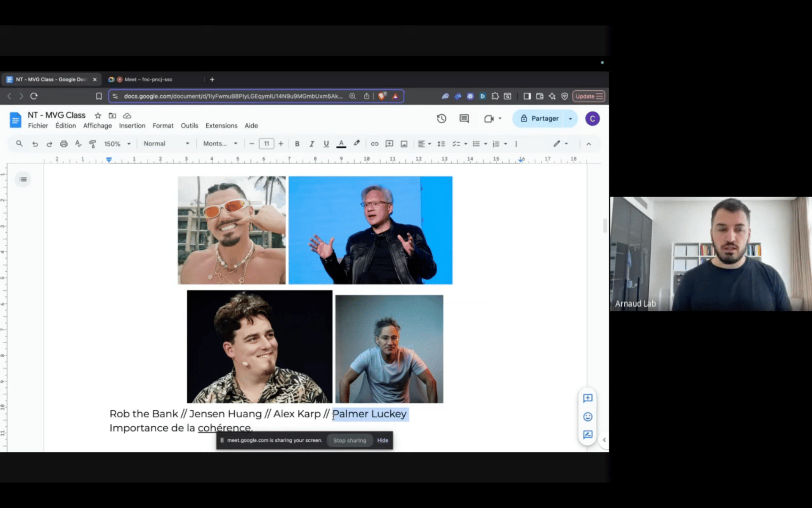Open the comments panel icon
The image size is (812, 508).
pos(464,119)
